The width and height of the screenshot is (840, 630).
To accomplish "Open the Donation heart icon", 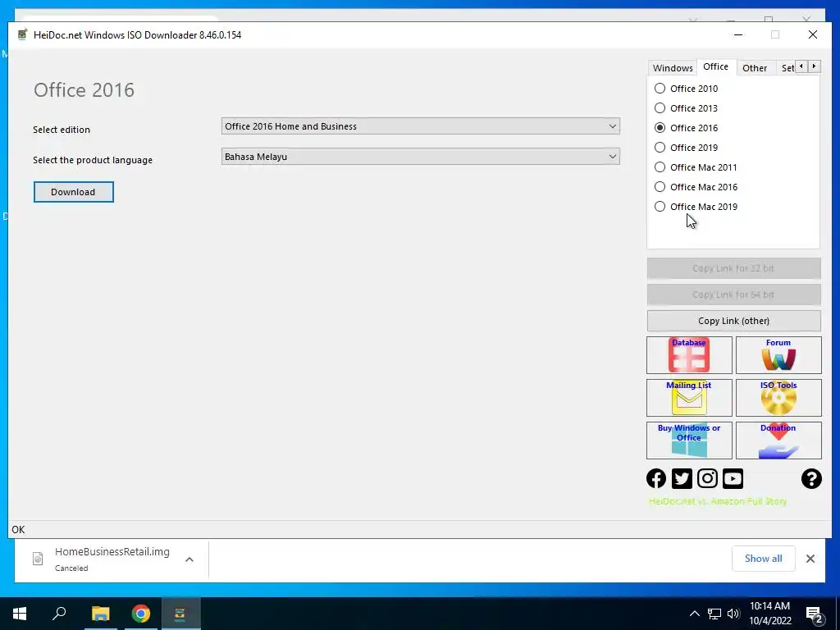I will click(x=778, y=441).
